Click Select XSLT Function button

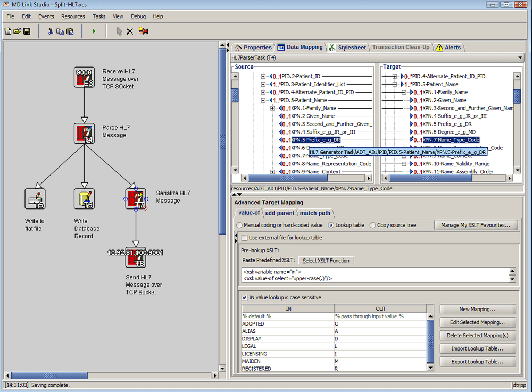(x=326, y=261)
